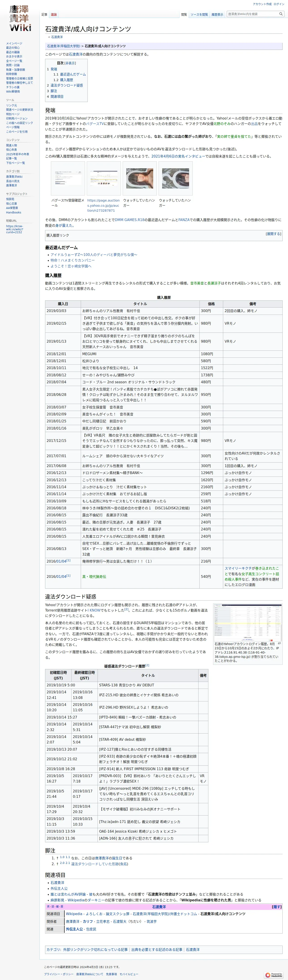Image resolution: width=288 pixels, height=980 pixels.
Task: Expand the 購入履歴リンク box with 展開する
Action: pos(274,234)
